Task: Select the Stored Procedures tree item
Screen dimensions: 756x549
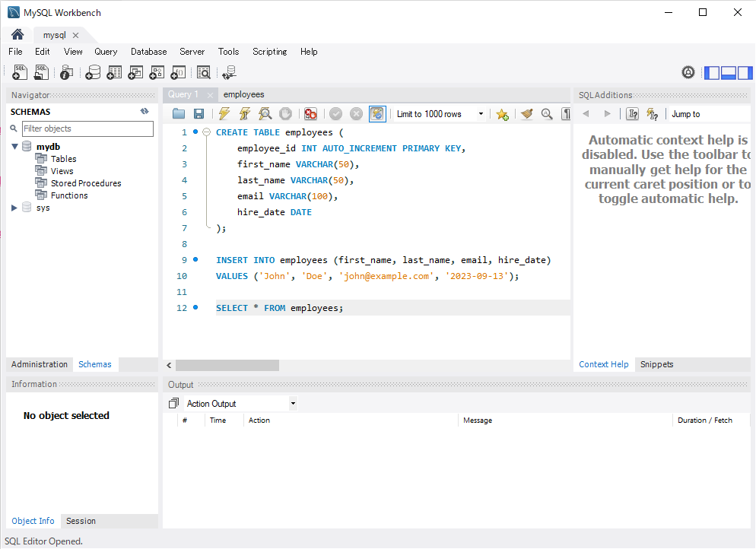Action: (x=85, y=183)
